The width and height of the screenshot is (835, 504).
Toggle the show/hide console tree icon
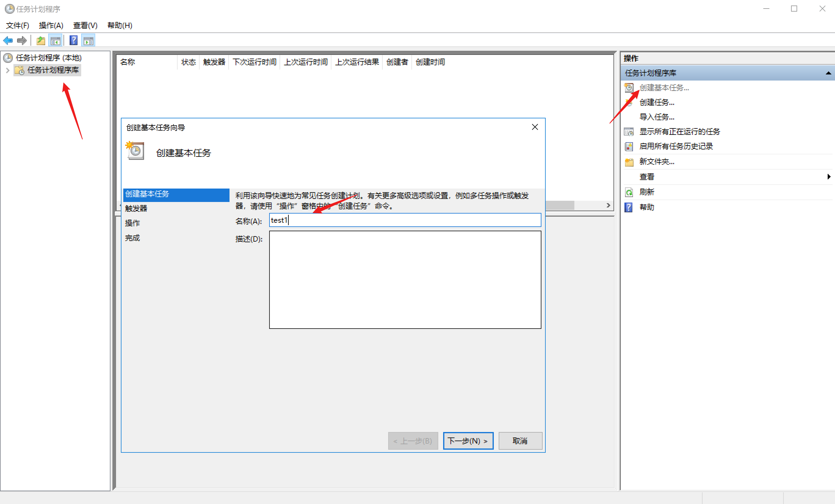tap(55, 41)
